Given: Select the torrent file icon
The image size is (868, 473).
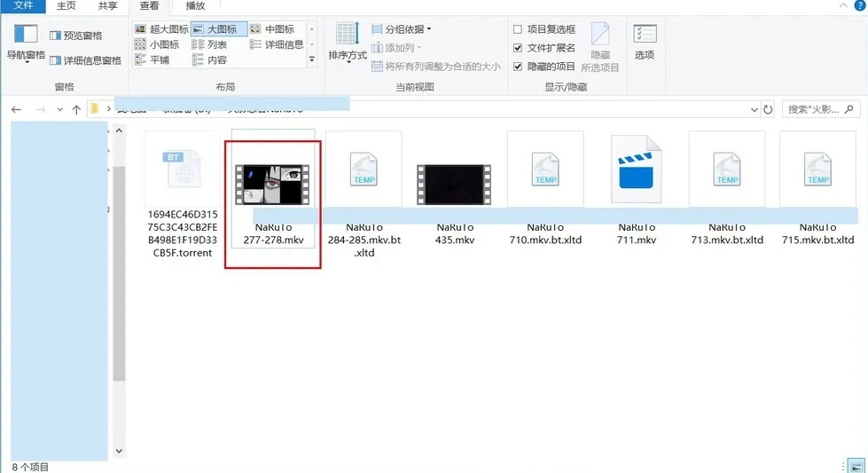Looking at the screenshot, I should tap(182, 169).
